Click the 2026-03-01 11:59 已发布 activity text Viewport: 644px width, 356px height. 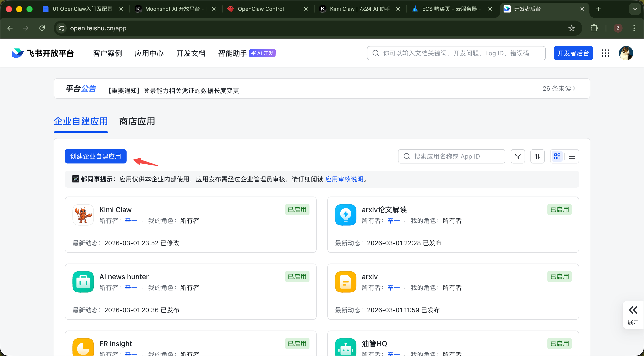point(403,310)
